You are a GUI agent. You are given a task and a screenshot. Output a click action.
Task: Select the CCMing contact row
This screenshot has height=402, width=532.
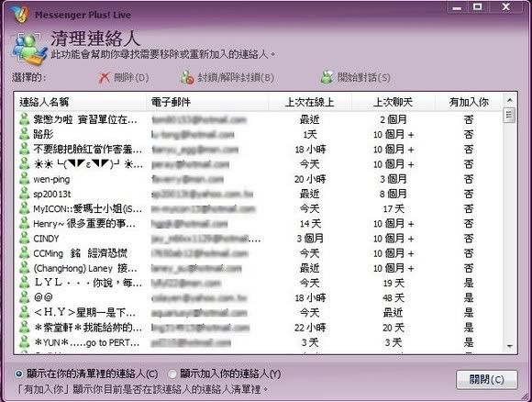pyautogui.click(x=258, y=253)
